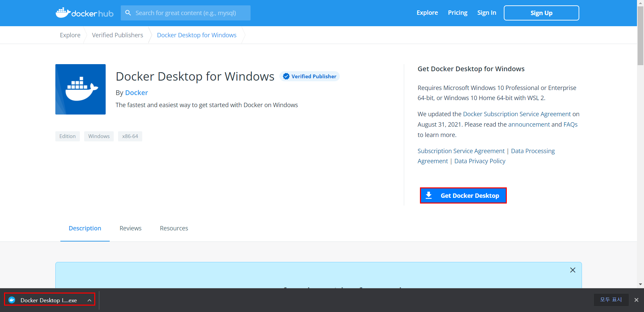Viewport: 644px width, 312px height.
Task: Click the scrollbar up arrow
Action: point(640,3)
